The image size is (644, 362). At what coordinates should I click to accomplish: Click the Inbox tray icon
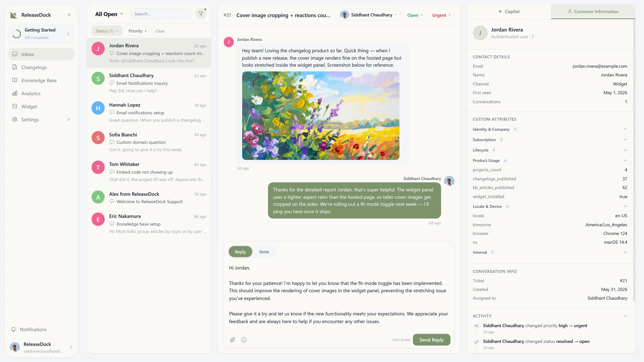click(15, 54)
